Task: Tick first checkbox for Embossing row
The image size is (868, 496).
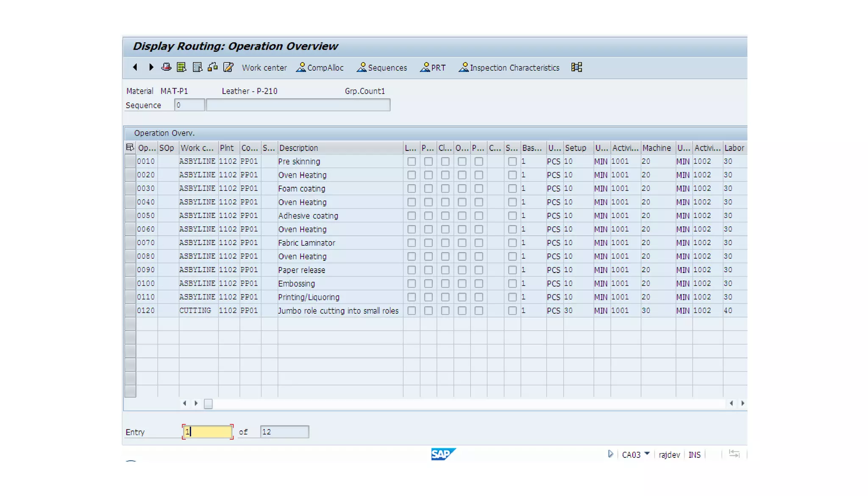Action: pyautogui.click(x=411, y=284)
